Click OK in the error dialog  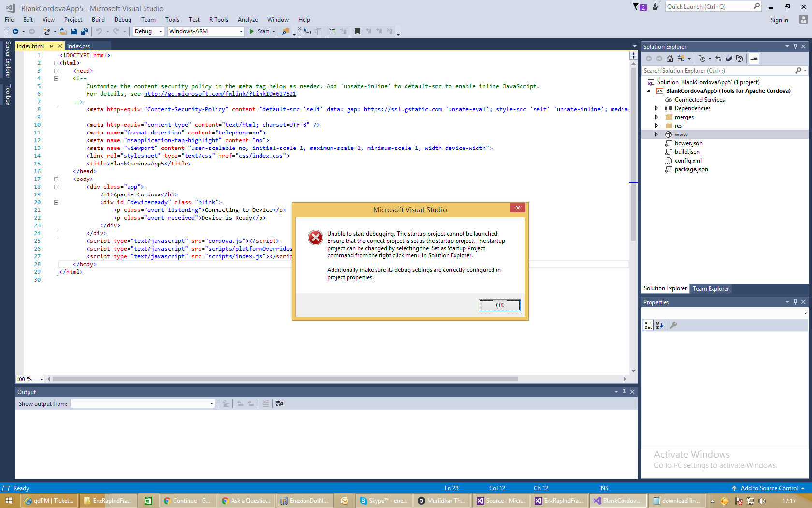point(500,305)
